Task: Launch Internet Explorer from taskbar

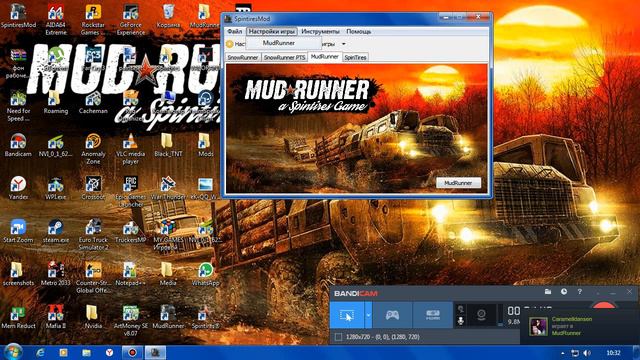Action: point(40,353)
